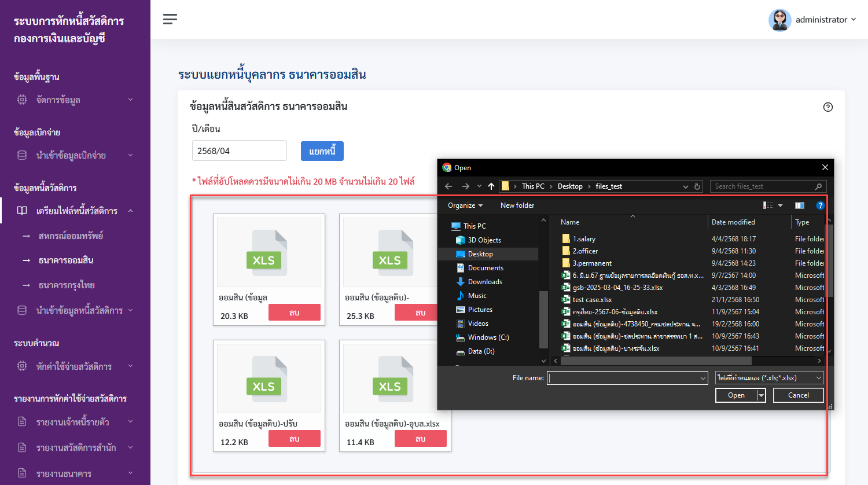Click the blue แยกหนี้ button

click(322, 151)
